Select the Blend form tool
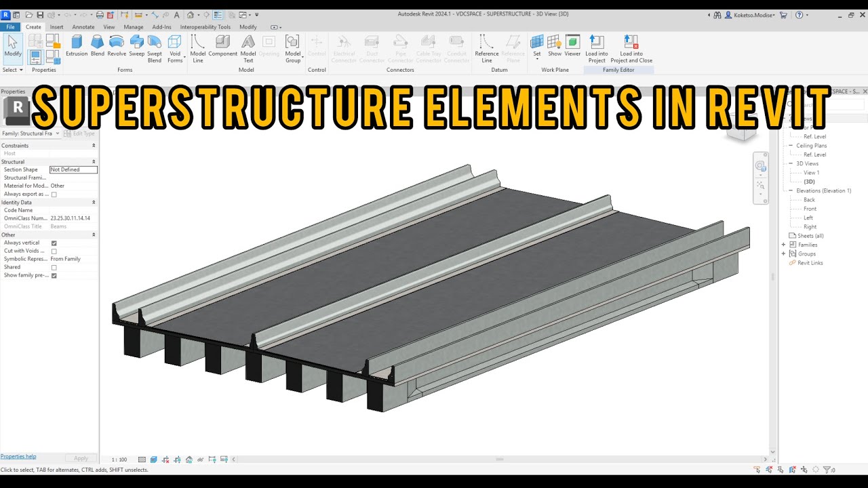 (98, 46)
